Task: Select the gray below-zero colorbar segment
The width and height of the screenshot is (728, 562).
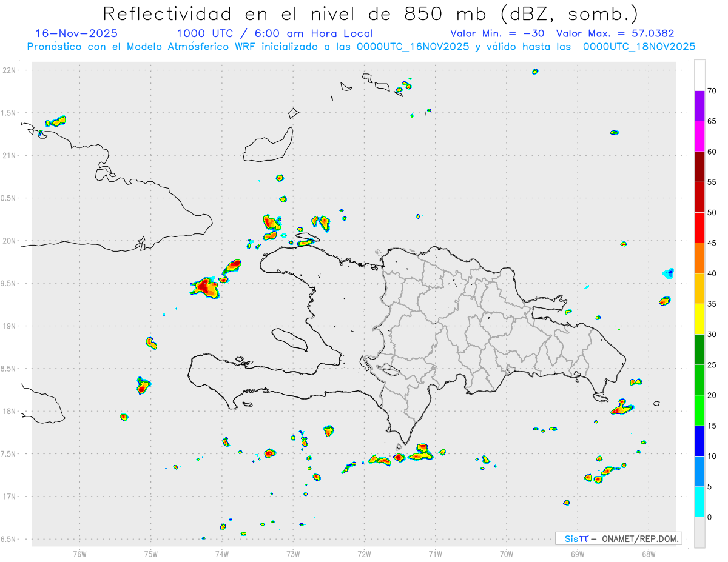Action: click(x=699, y=532)
